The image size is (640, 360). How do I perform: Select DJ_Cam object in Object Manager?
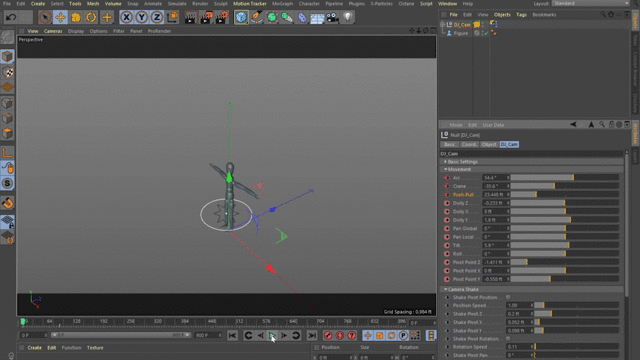click(x=462, y=25)
